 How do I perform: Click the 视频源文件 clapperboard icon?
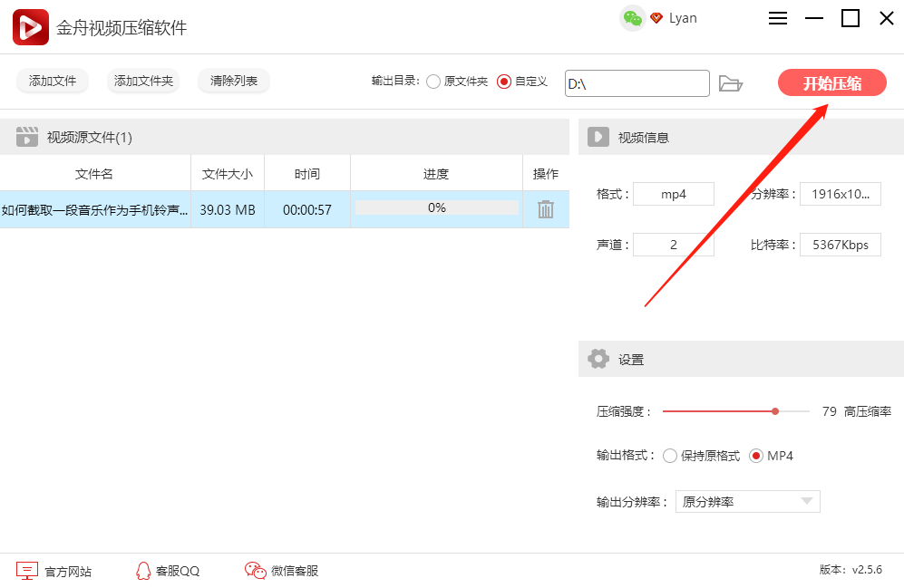[x=27, y=137]
